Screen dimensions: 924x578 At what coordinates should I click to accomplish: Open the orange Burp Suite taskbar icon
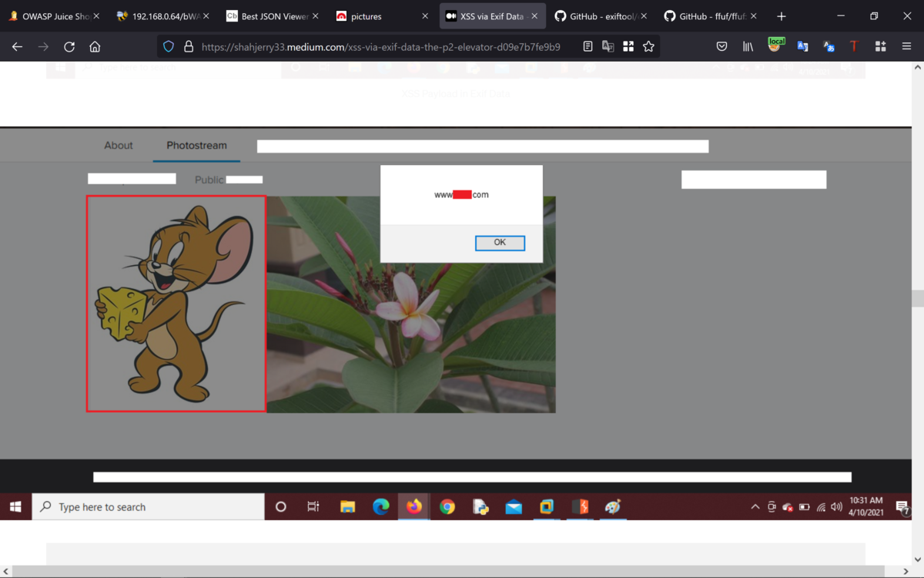pos(580,507)
